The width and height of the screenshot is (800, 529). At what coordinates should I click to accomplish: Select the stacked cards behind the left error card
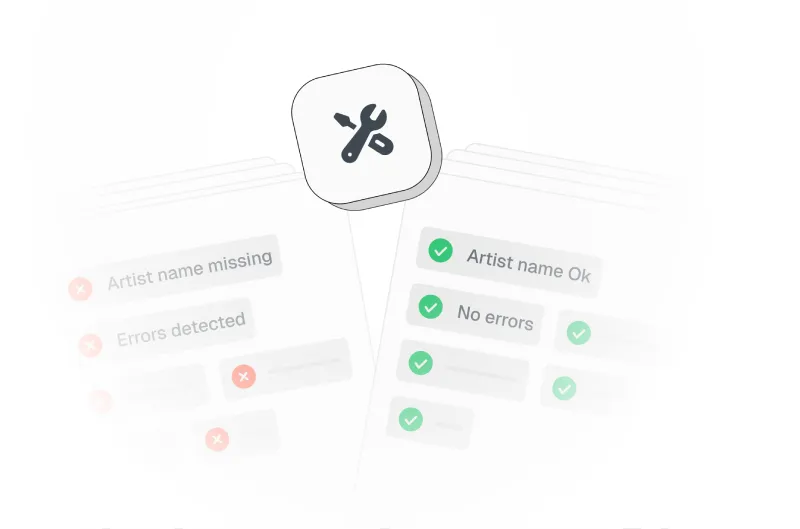(194, 181)
